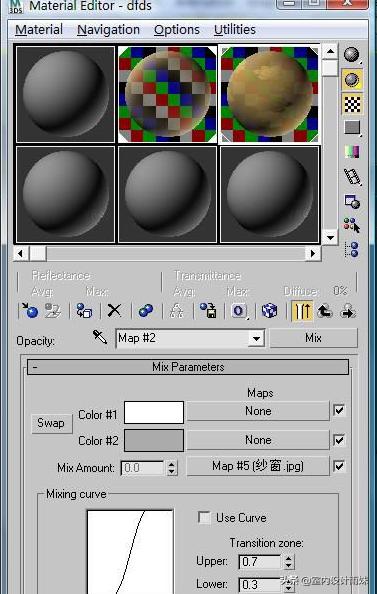
Task: Toggle the Backlight icon
Action: pyautogui.click(x=352, y=80)
